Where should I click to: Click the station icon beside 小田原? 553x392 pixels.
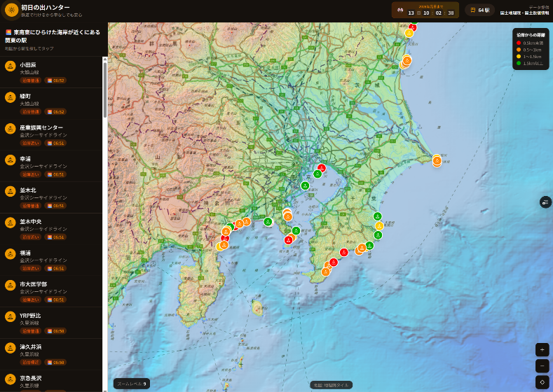click(x=11, y=66)
